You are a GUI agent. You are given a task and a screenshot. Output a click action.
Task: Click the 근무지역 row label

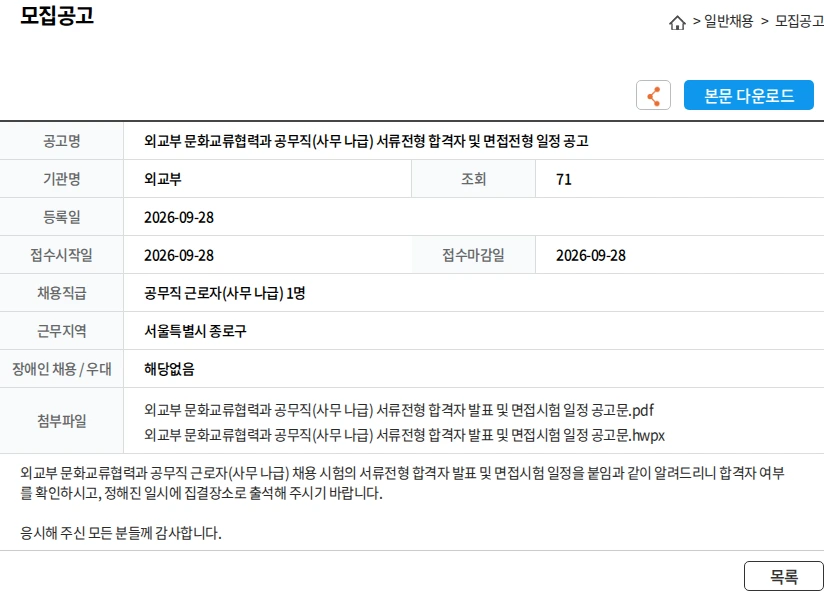click(61, 331)
